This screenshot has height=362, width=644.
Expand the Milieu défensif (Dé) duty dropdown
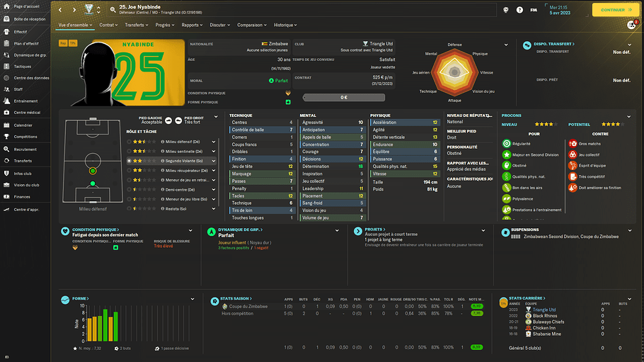pyautogui.click(x=214, y=142)
